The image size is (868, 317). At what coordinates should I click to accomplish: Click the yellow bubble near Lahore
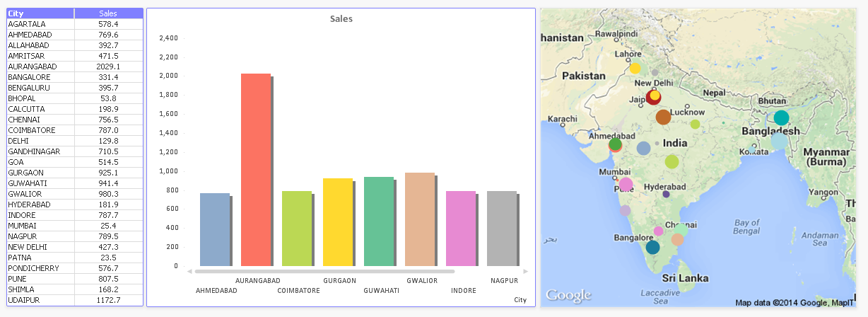coord(635,69)
